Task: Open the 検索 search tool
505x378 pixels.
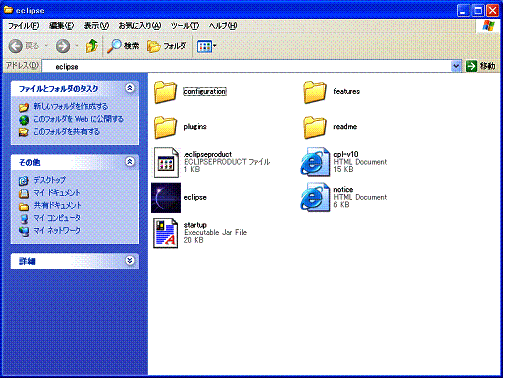Action: pyautogui.click(x=123, y=46)
